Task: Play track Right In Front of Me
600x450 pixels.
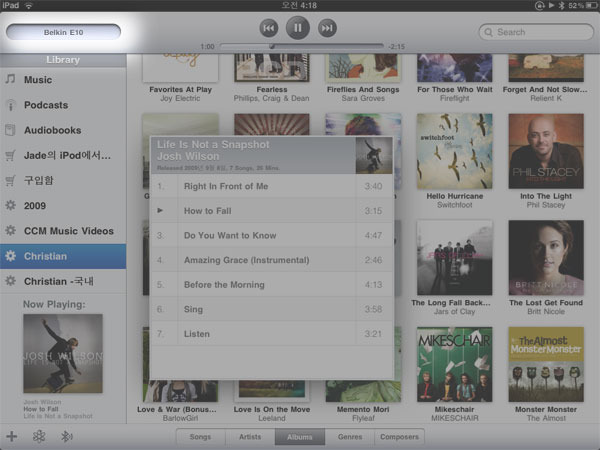Action: pos(272,186)
